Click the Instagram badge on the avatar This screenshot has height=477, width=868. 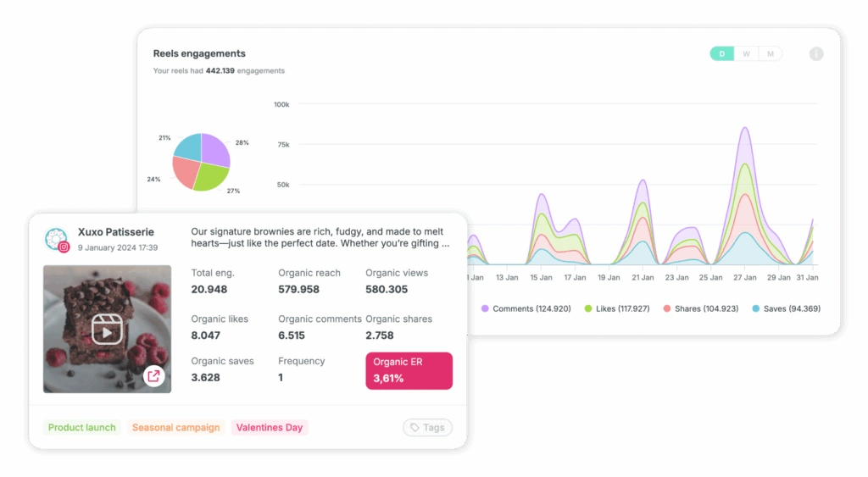[64, 247]
